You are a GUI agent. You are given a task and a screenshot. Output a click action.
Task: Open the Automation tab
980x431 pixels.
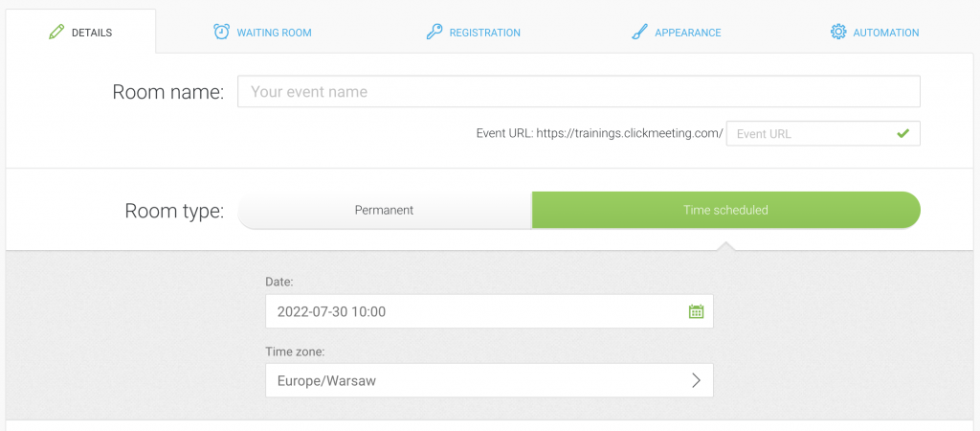click(x=875, y=33)
